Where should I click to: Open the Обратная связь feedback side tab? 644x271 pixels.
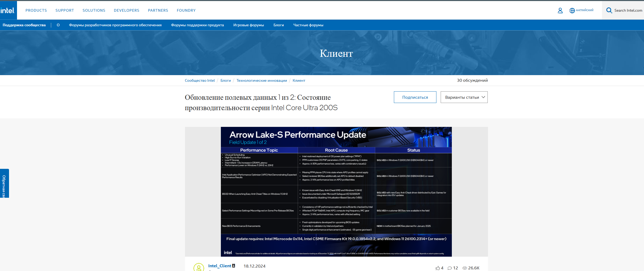tap(4, 183)
